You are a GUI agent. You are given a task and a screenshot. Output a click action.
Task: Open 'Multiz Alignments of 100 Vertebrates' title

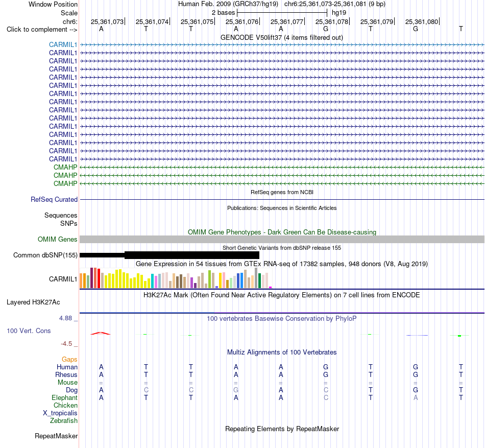pyautogui.click(x=282, y=352)
